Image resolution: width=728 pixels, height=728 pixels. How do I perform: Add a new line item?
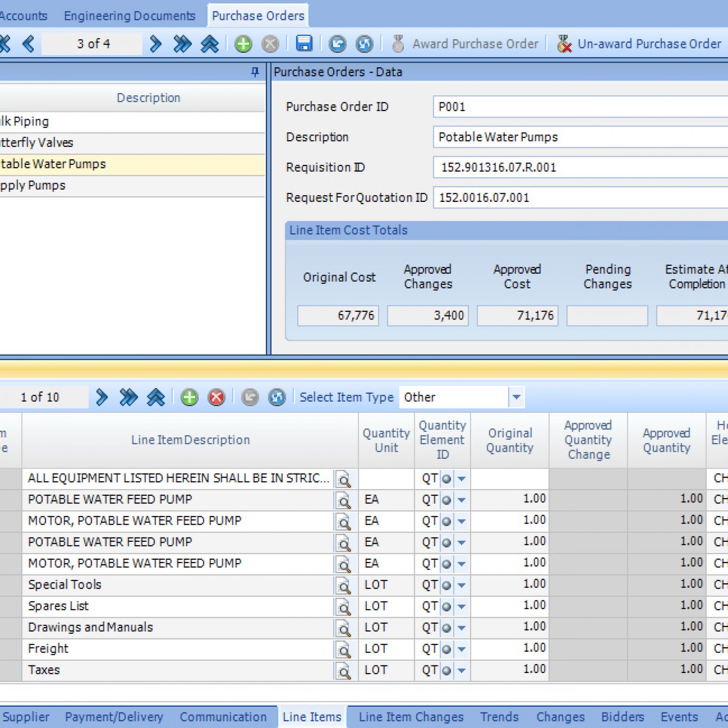(190, 397)
